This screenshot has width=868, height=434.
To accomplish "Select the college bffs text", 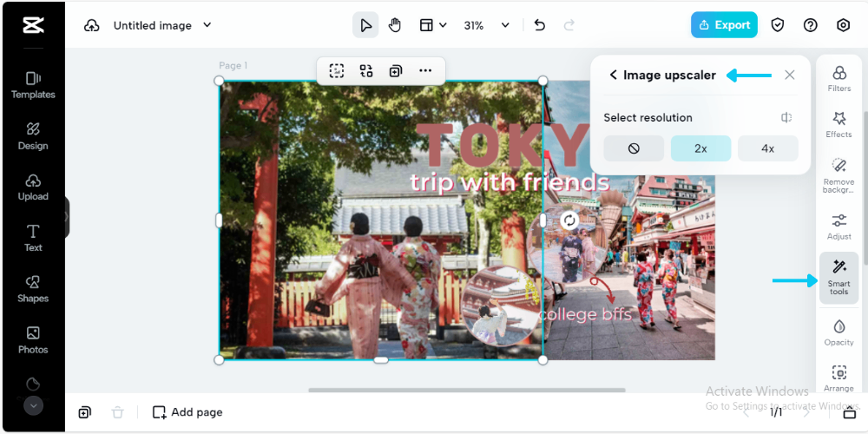I will [585, 314].
